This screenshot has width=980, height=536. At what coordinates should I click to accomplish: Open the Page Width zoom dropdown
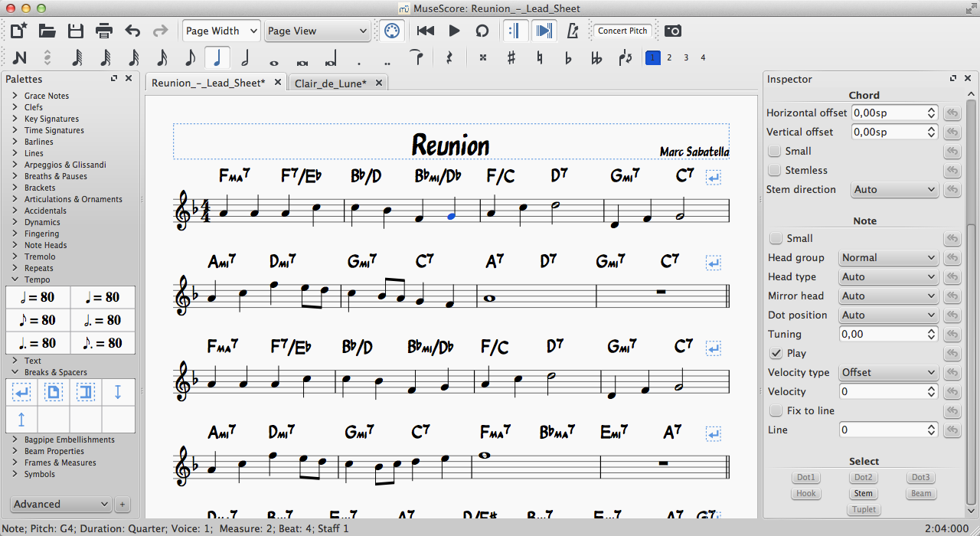click(x=221, y=31)
